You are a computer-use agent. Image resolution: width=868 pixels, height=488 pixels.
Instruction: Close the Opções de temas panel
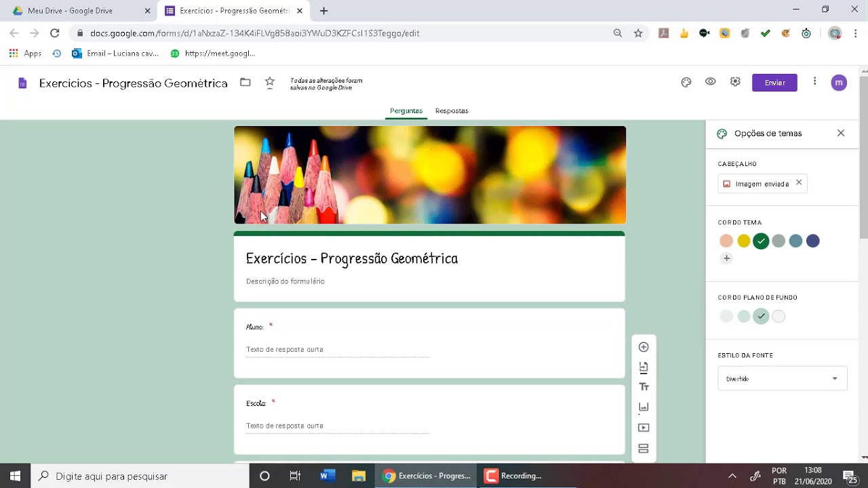841,134
